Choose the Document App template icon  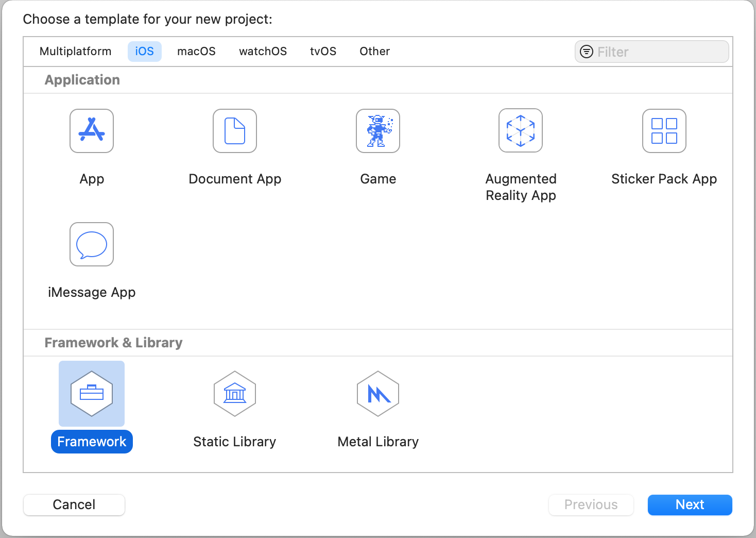click(235, 131)
